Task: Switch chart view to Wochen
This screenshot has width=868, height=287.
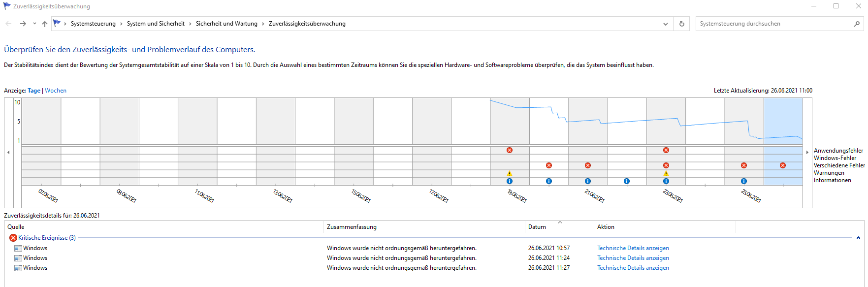Action: click(x=56, y=91)
